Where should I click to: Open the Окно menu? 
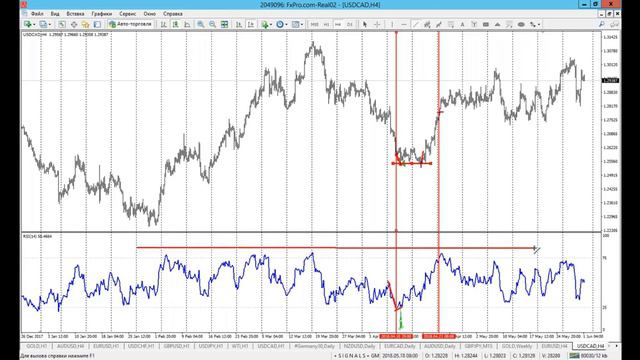tap(149, 14)
